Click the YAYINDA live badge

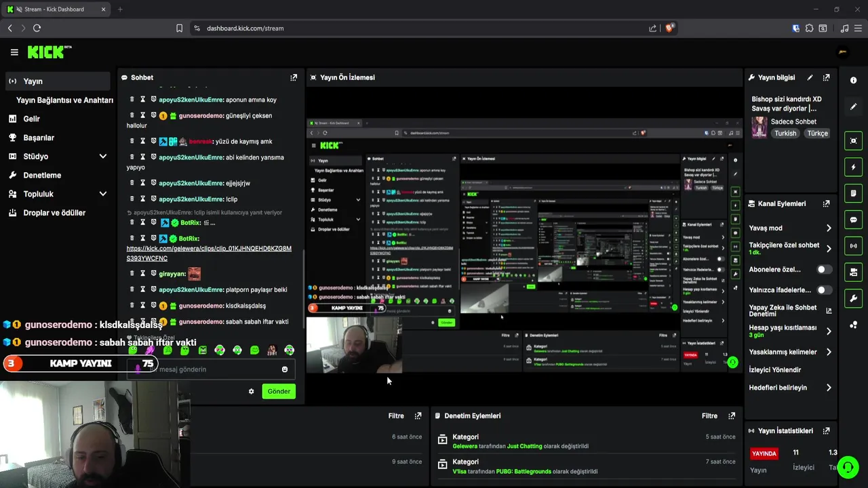tap(764, 453)
